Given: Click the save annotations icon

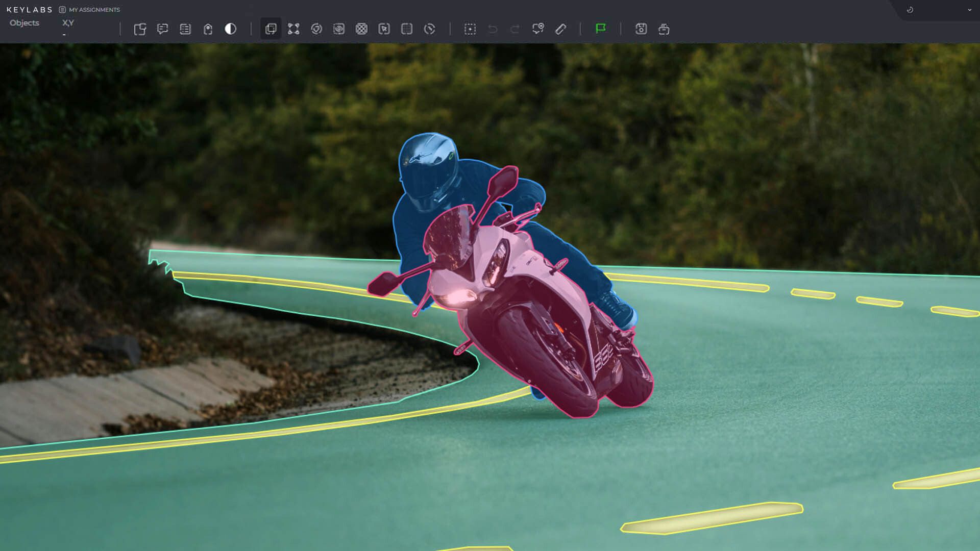Looking at the screenshot, I should pos(641,29).
